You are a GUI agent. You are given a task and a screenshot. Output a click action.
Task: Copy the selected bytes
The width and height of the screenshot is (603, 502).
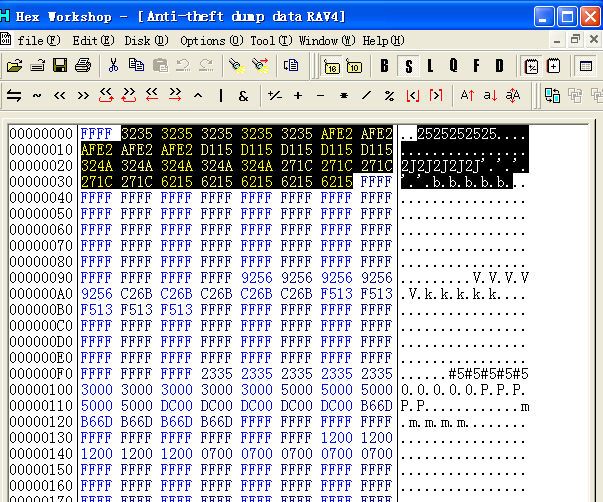[137, 65]
